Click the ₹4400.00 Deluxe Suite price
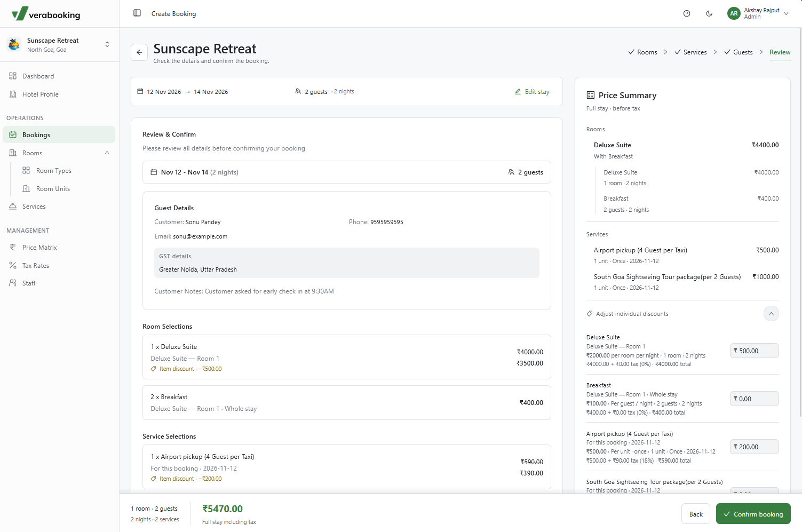 (x=765, y=145)
